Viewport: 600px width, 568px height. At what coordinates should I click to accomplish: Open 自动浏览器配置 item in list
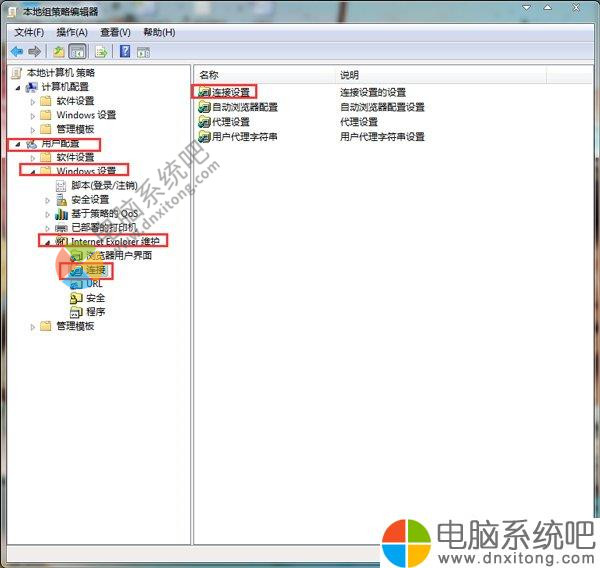[x=244, y=107]
